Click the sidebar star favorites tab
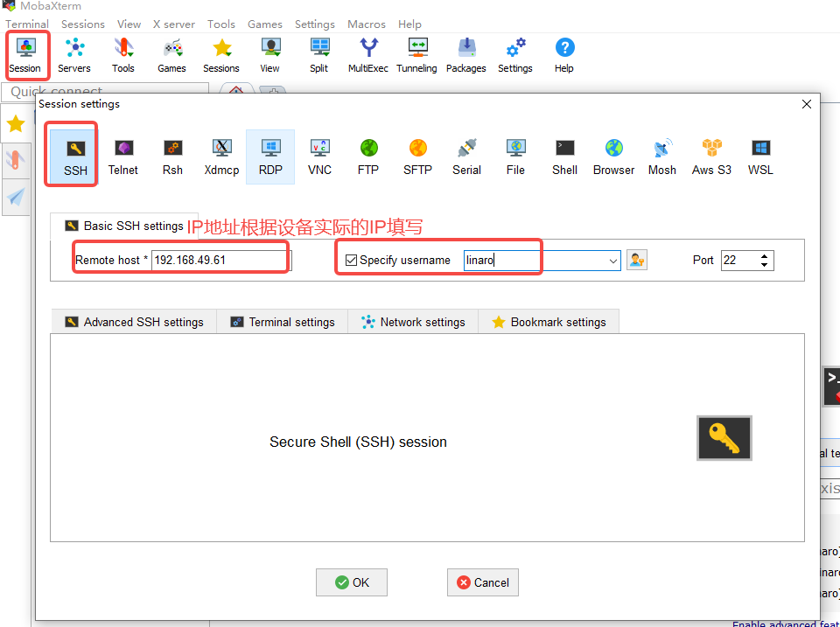The height and width of the screenshot is (627, 840). 16,123
